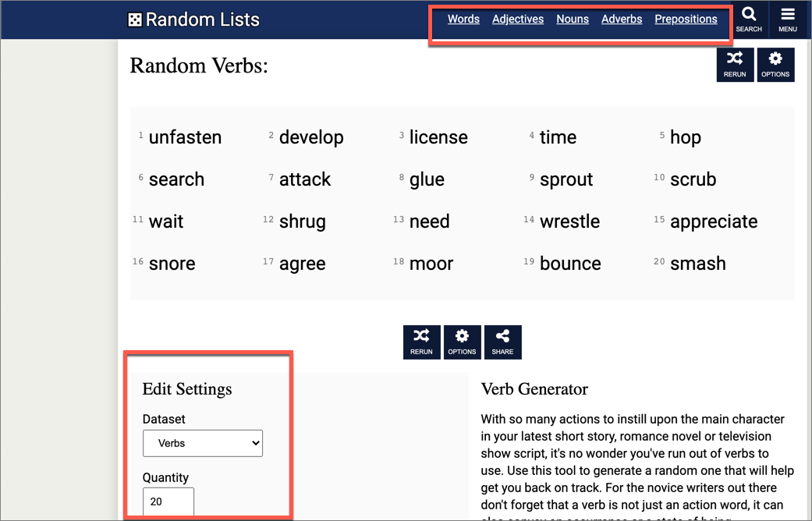Click the "Edit Settings" heading

187,389
